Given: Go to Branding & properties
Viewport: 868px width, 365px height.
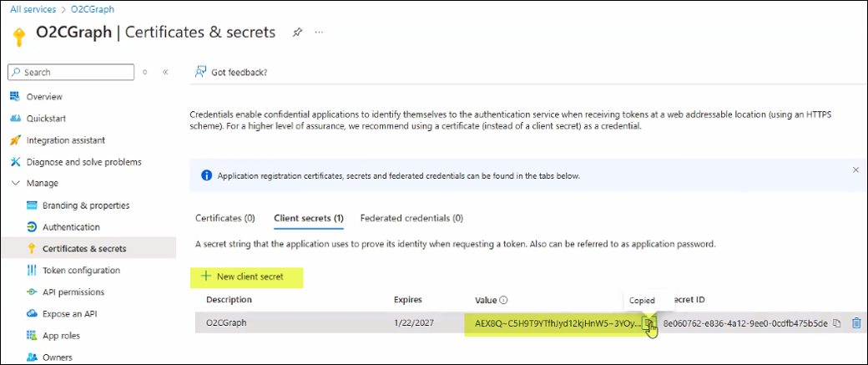Looking at the screenshot, I should click(x=86, y=205).
